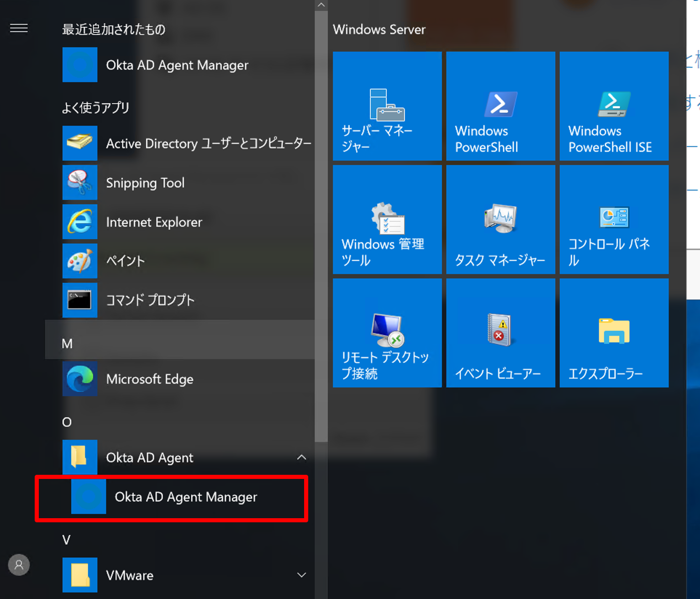The height and width of the screenshot is (599, 700).
Task: Open the リモート デスクトップ接続 tile
Action: [x=387, y=333]
